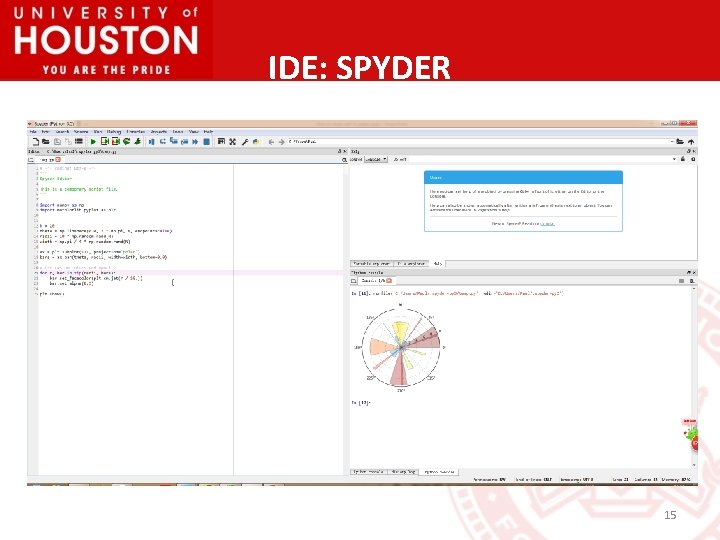Image resolution: width=720 pixels, height=540 pixels.
Task: Click the IPython console stop icon
Action: click(681, 281)
